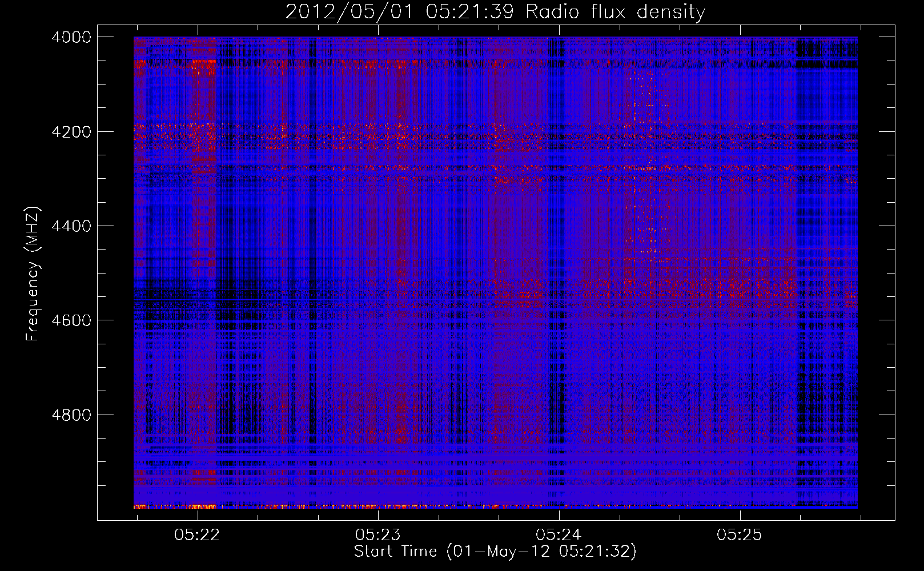Select the 05:25 time axis label
This screenshot has width=924, height=571.
[740, 534]
